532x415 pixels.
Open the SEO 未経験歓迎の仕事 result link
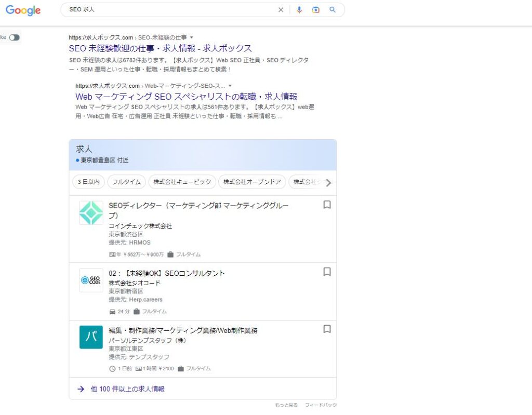pyautogui.click(x=160, y=48)
